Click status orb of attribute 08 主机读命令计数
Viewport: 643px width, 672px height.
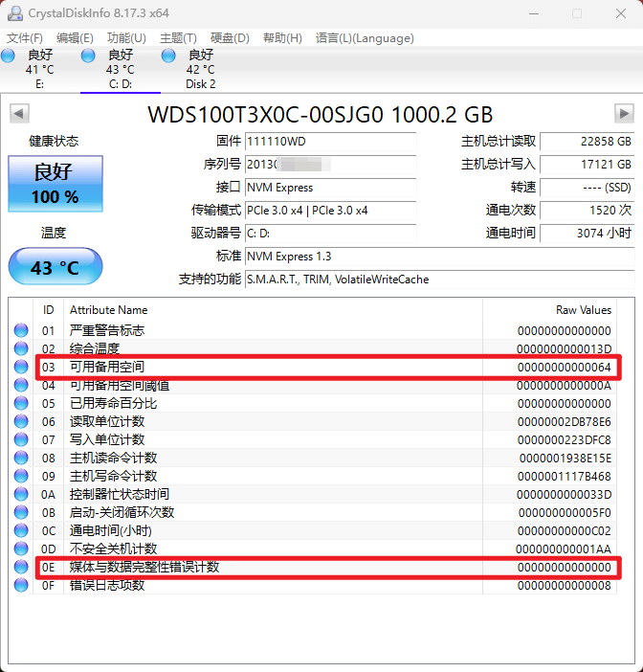[21, 458]
